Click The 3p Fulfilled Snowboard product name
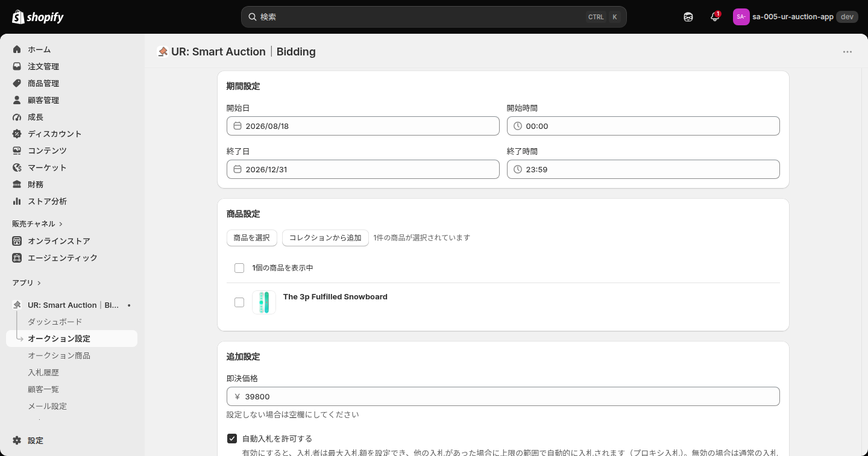This screenshot has width=868, height=456. pos(335,296)
